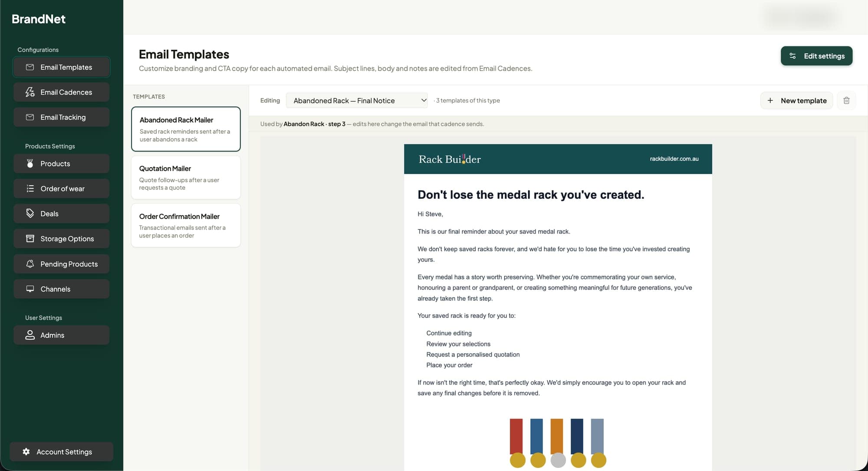Click the Pending Products bell icon
The height and width of the screenshot is (471, 868).
pyautogui.click(x=30, y=264)
